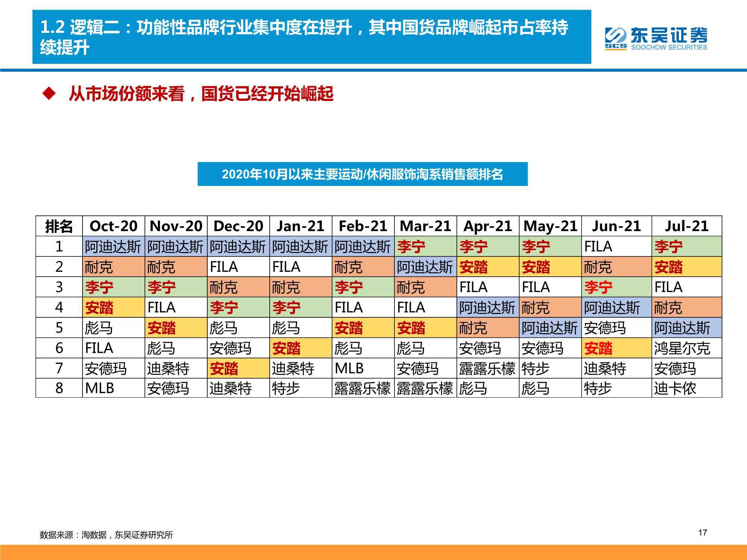
Task: Click 露露乐檬 in Apr-21 rank 7
Action: 488,368
